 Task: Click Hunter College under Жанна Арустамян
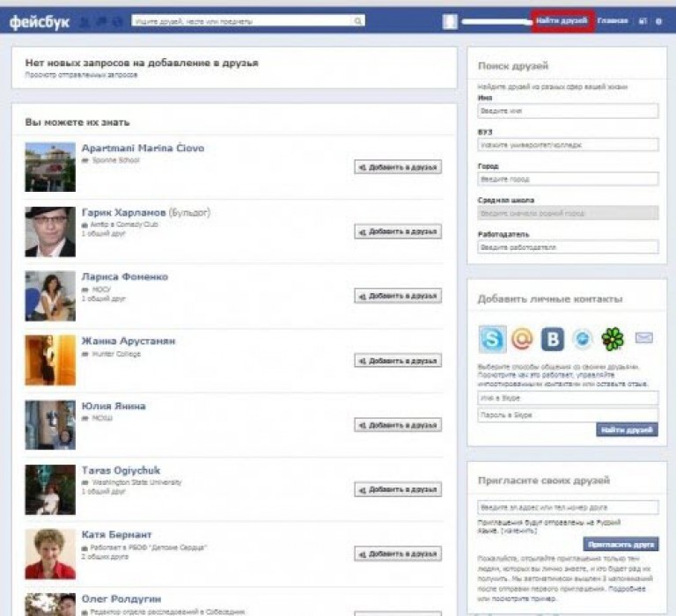pos(116,354)
